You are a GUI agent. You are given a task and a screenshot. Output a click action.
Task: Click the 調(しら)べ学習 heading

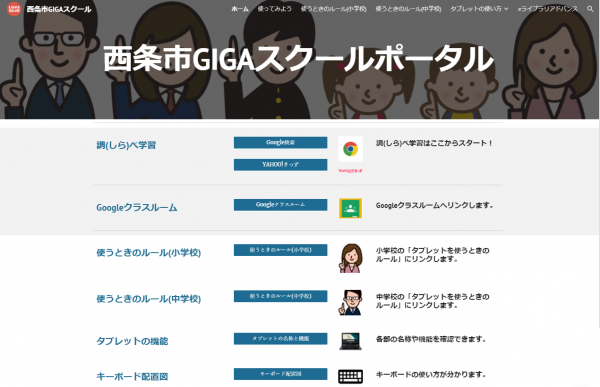click(x=126, y=145)
